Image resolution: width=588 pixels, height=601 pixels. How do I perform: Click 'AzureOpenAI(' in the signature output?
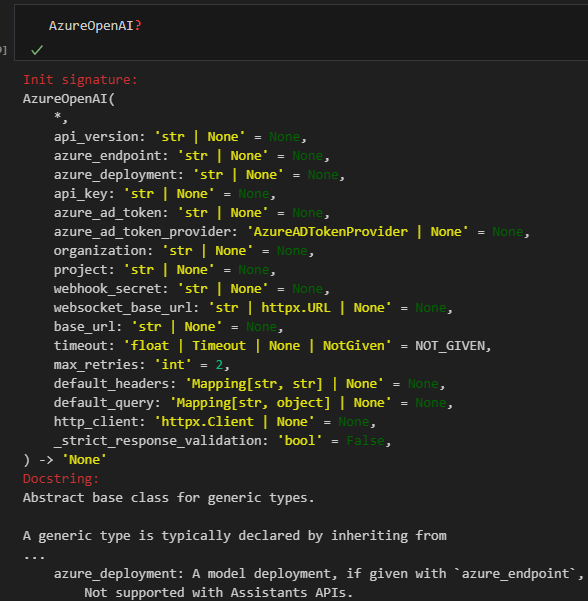pos(69,99)
